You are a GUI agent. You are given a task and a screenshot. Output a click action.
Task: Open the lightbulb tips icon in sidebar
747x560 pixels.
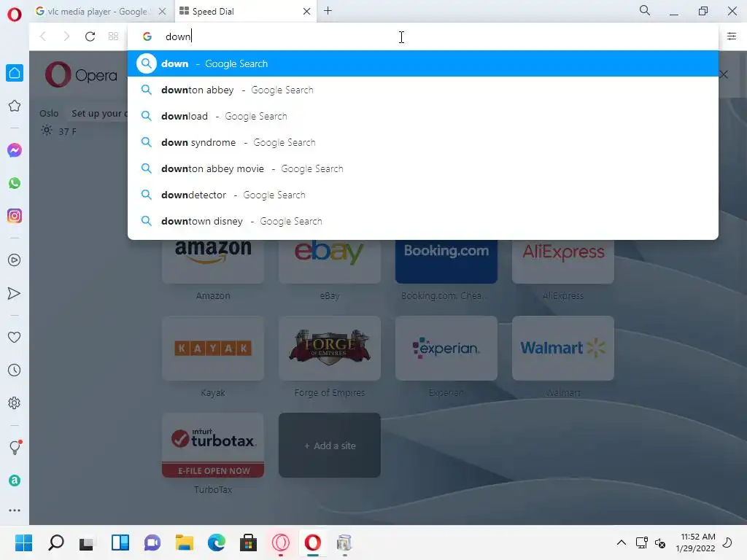click(15, 447)
